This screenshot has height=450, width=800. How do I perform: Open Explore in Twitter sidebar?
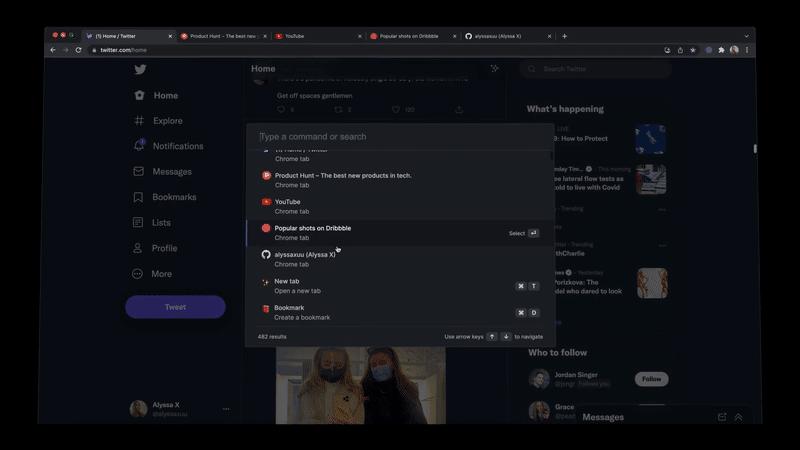pos(158,121)
